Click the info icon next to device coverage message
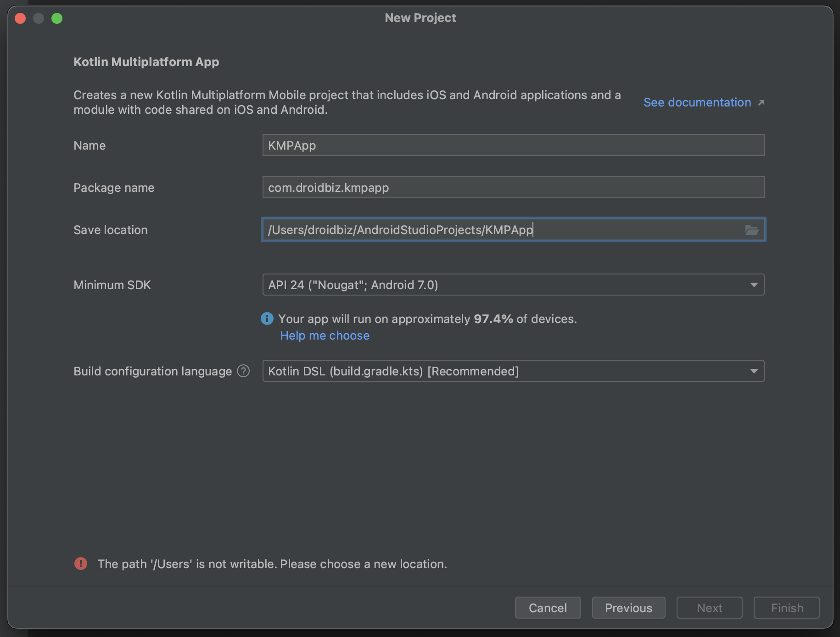 pos(267,318)
